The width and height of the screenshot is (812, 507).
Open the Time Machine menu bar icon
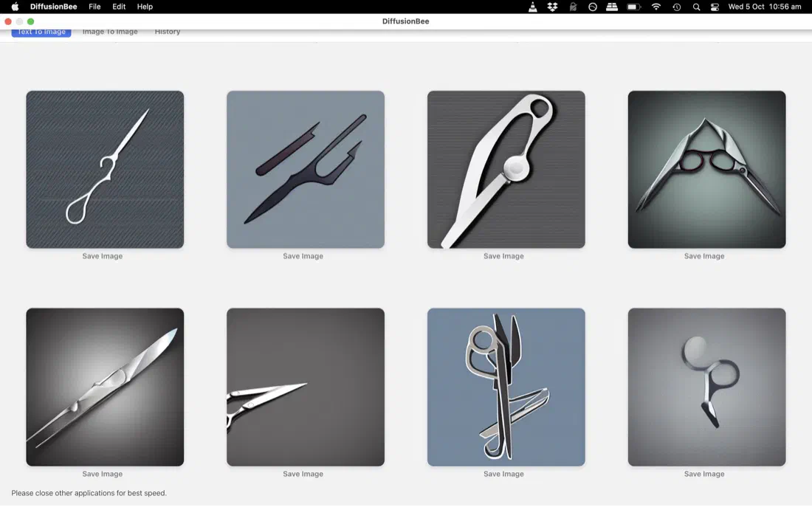point(676,7)
